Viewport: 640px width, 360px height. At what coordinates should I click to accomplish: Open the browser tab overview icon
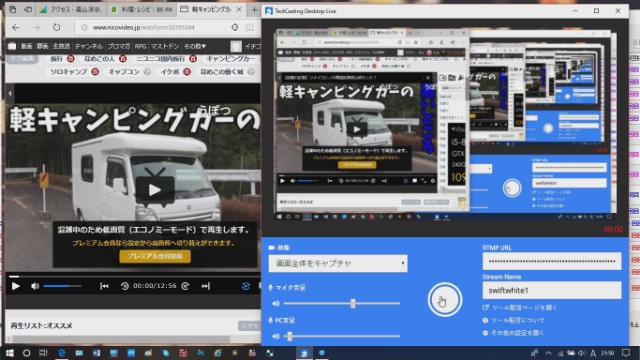point(13,9)
